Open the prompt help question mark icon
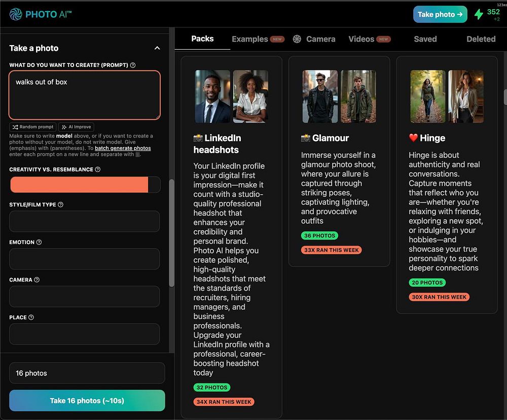507x420 pixels. coord(132,65)
